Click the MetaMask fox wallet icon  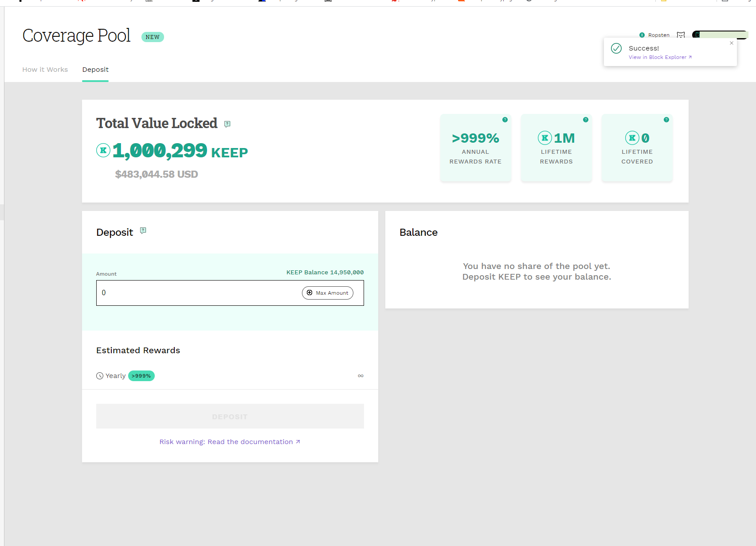(681, 35)
